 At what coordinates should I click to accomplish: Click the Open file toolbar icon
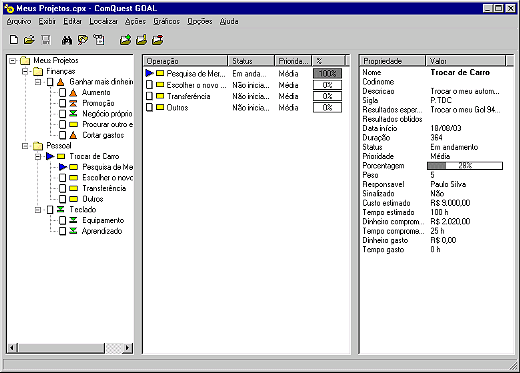pos(29,40)
